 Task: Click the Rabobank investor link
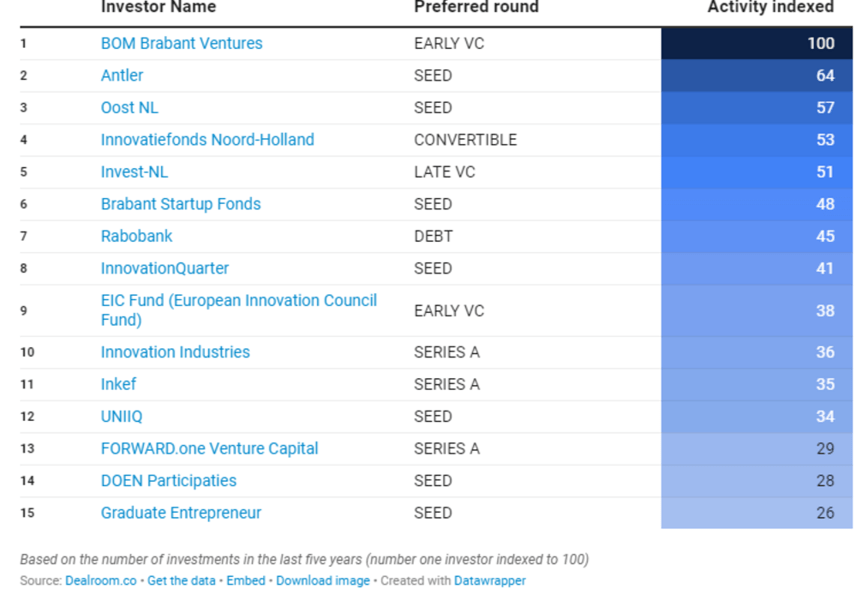coord(136,236)
